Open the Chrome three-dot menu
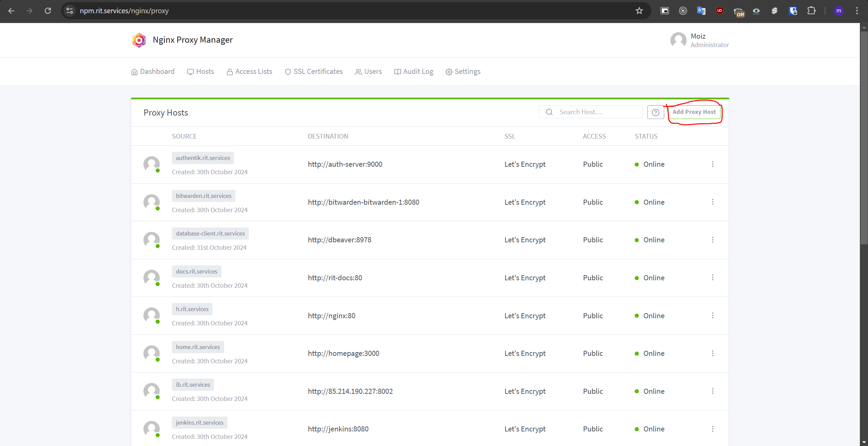Screen dimensions: 868x446 coord(857,11)
